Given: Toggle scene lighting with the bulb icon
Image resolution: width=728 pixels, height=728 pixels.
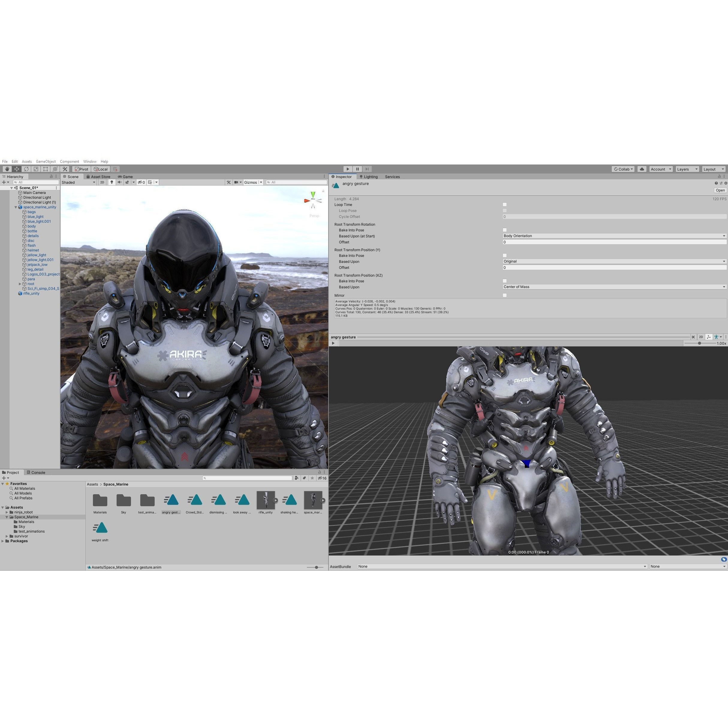Looking at the screenshot, I should pos(112,183).
